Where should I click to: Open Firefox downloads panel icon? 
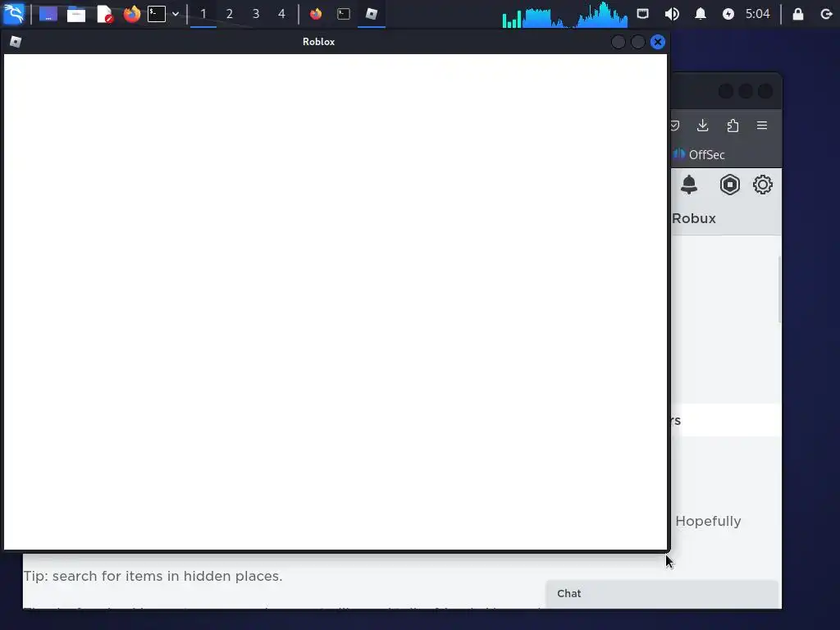pos(702,126)
